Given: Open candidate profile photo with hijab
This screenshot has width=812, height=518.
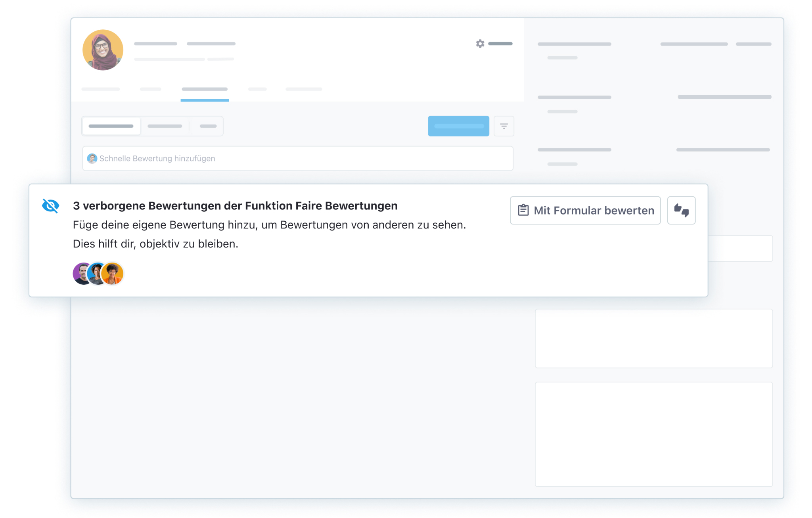Looking at the screenshot, I should coord(103,50).
